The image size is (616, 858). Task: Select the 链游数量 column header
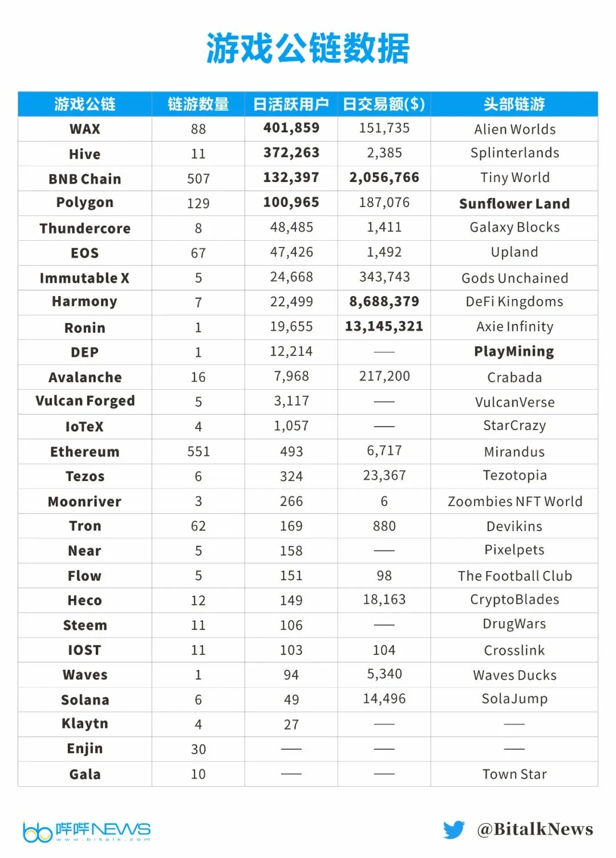pos(198,104)
